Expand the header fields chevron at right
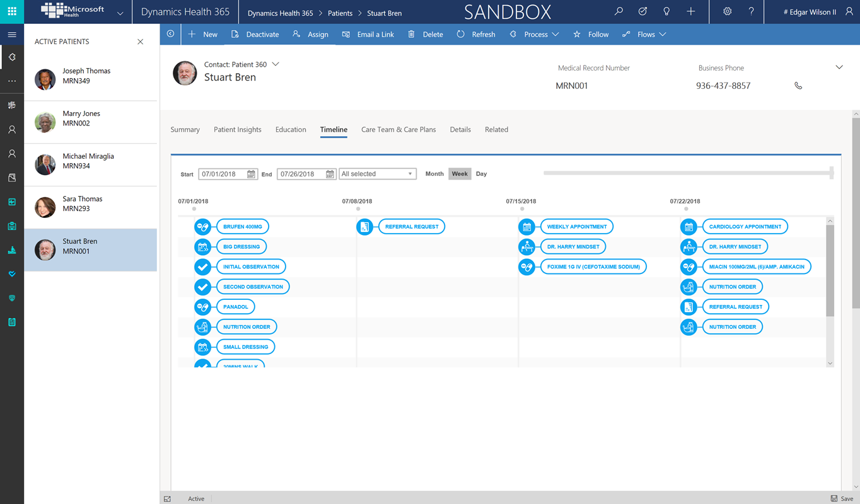The width and height of the screenshot is (860, 504). coord(839,67)
